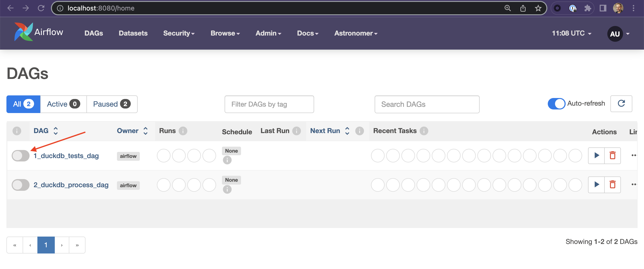Screen dimensions: 644x269
Task: Open Datasets in the navigation bar
Action: coord(133,33)
